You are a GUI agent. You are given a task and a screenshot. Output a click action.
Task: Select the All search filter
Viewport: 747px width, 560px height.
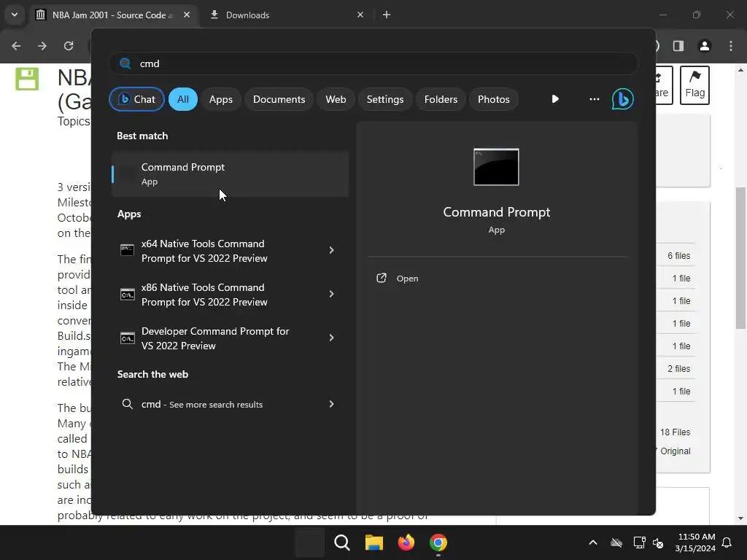[183, 99]
